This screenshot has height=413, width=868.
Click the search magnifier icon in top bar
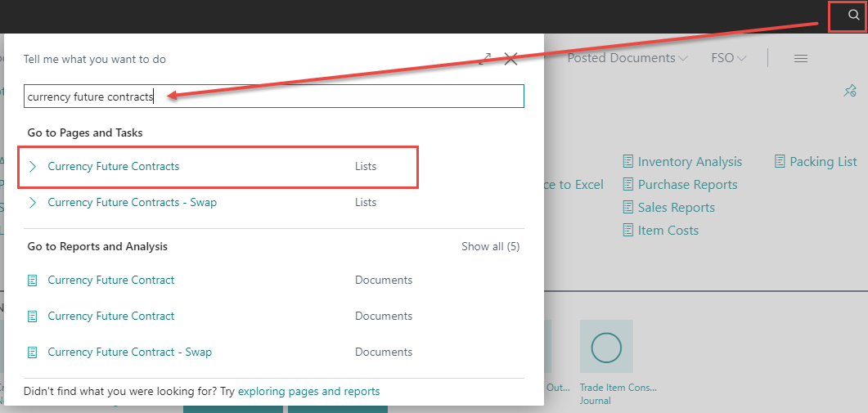point(853,16)
